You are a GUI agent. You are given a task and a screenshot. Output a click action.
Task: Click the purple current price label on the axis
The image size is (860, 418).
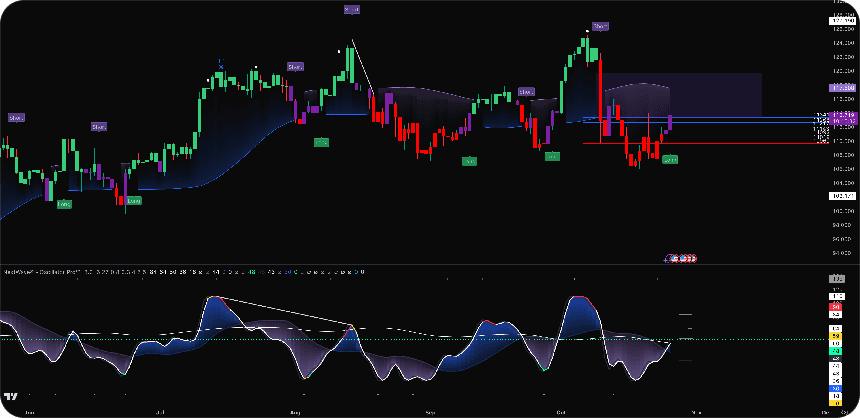coord(844,118)
